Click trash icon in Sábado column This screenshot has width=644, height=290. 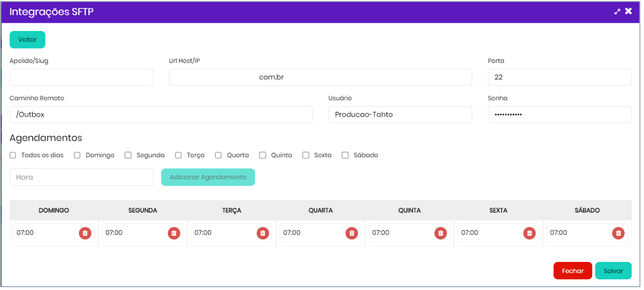tap(618, 233)
